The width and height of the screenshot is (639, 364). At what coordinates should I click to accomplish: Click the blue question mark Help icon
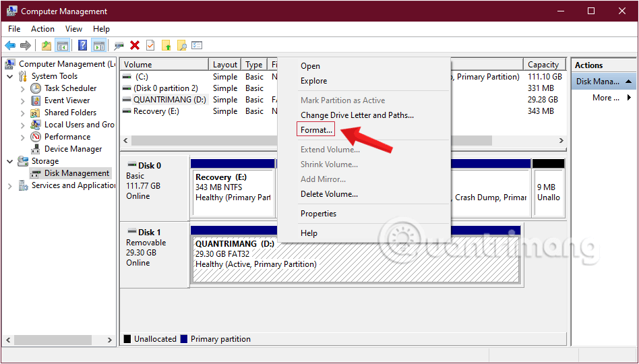pos(83,45)
